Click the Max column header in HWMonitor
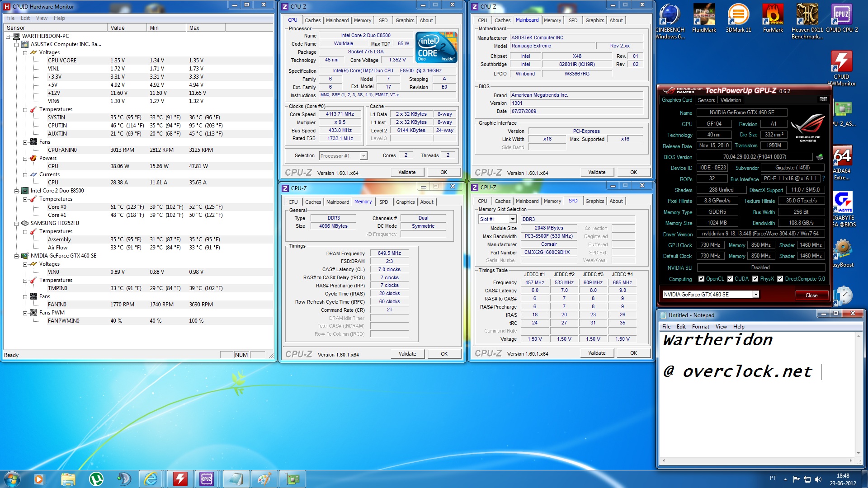The image size is (868, 488). (206, 28)
